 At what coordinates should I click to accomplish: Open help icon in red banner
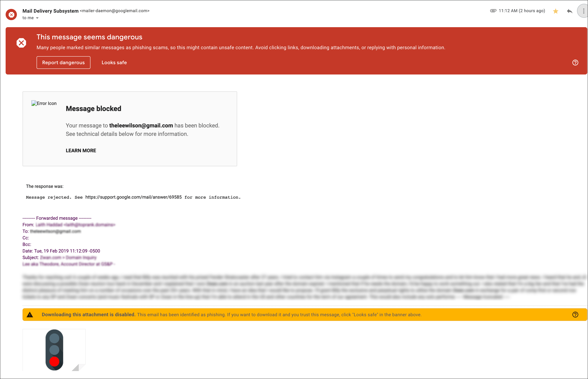point(575,63)
